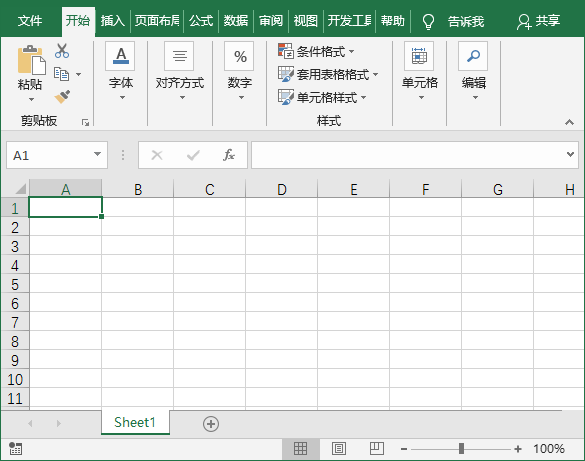This screenshot has height=461, width=585.
Task: Click the zoom out minus button
Action: pos(404,449)
